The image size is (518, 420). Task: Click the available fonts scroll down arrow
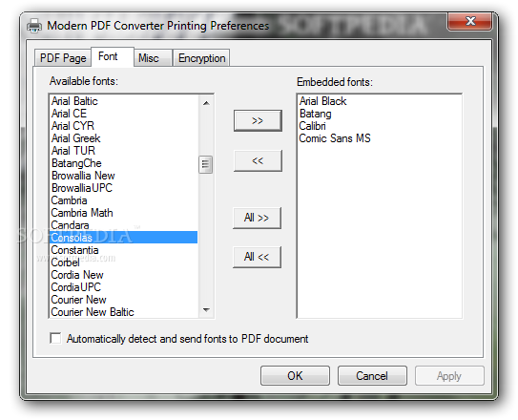coord(206,310)
